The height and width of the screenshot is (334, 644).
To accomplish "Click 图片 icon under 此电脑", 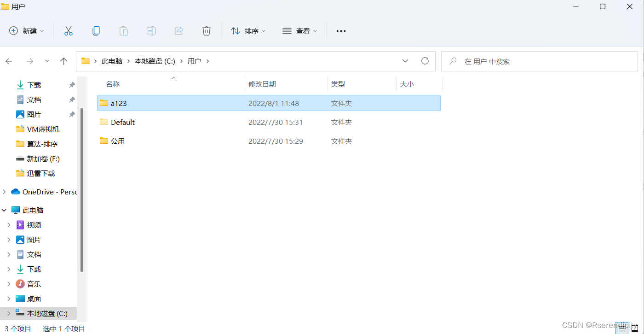I will point(20,240).
